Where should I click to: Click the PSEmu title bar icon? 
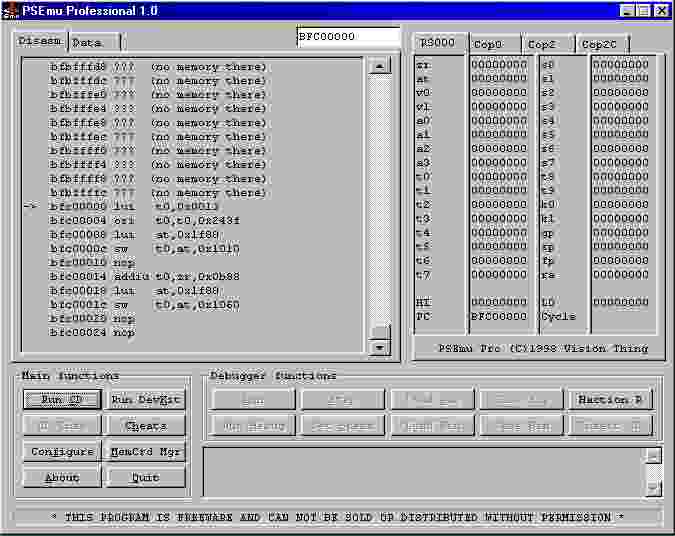pos(10,11)
